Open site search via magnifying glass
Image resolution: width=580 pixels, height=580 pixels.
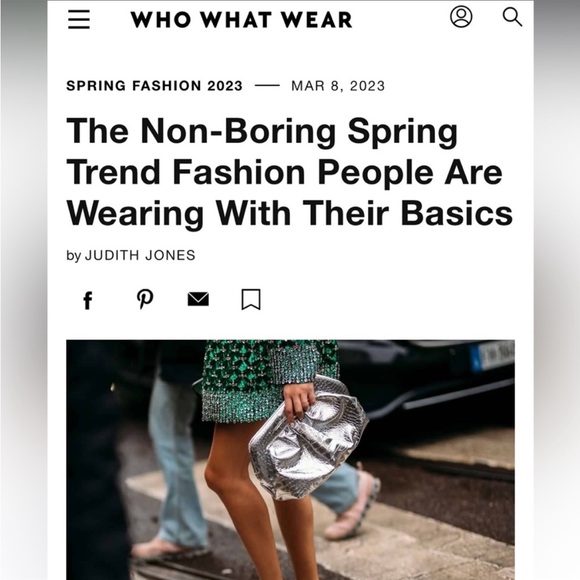click(512, 17)
